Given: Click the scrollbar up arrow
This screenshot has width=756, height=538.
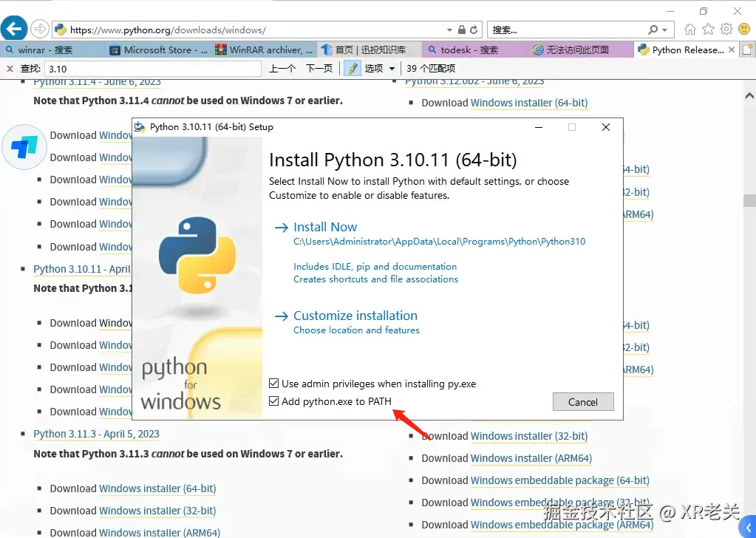Looking at the screenshot, I should 749,95.
